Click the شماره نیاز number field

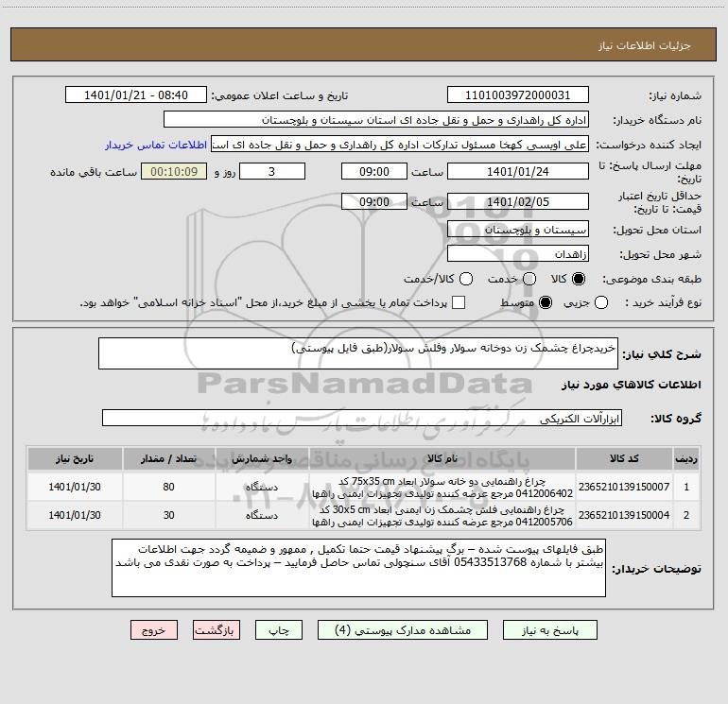coord(518,95)
